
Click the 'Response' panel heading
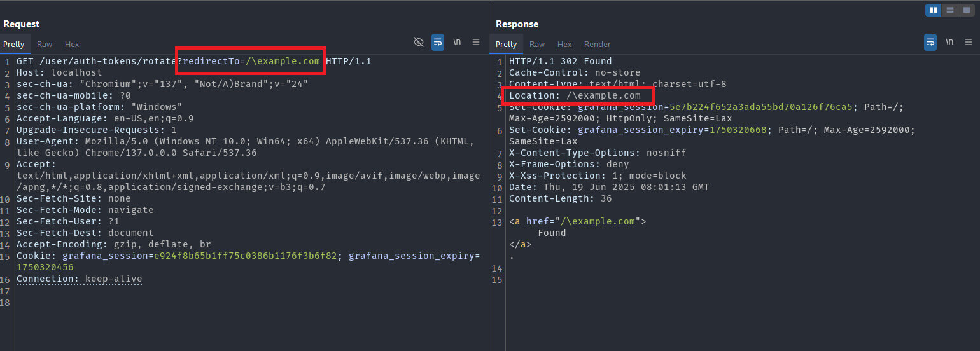517,24
